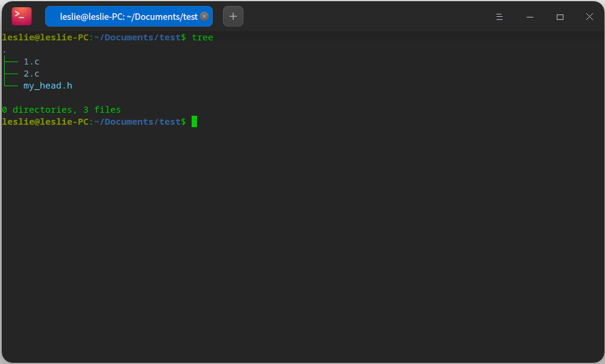
Task: Click leslie@leslie-PC in the last prompt line
Action: pos(45,122)
